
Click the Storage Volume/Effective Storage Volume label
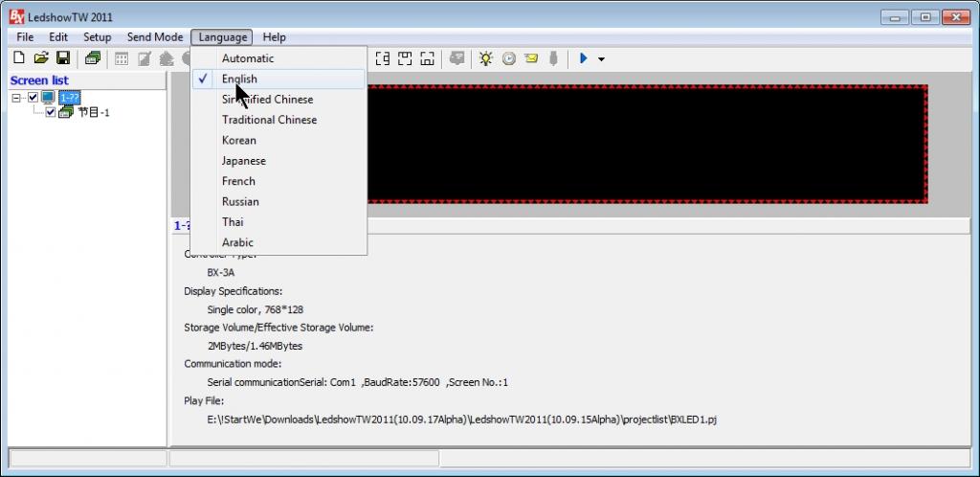(278, 328)
